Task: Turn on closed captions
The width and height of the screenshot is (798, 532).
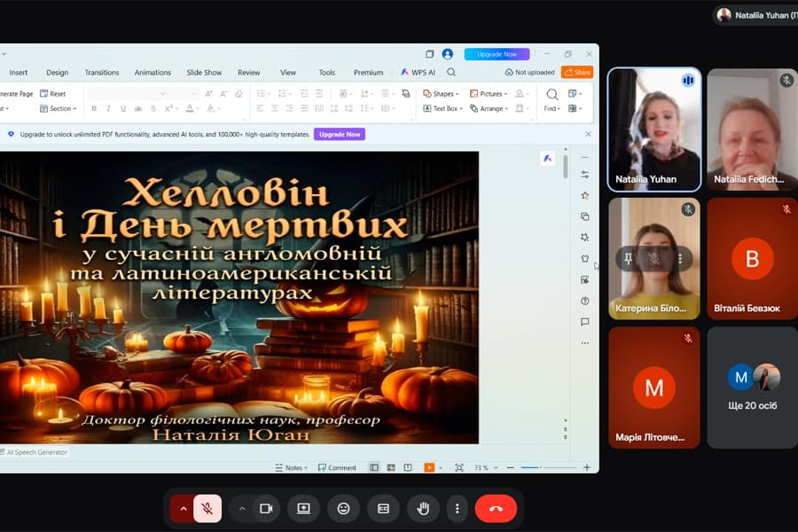Action: click(x=383, y=508)
